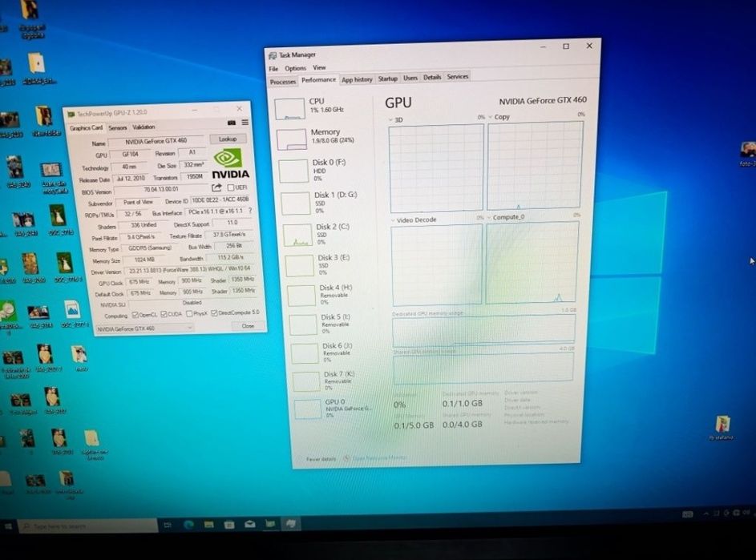756x560 pixels.
Task: Open Resource Monitor link in Task Manager
Action: click(x=379, y=457)
